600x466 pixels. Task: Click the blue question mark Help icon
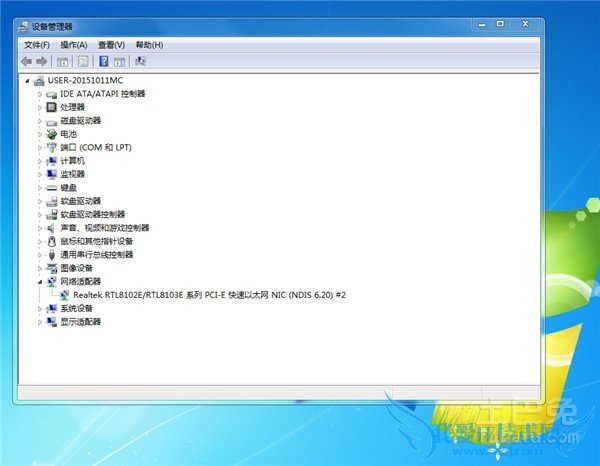click(x=104, y=61)
